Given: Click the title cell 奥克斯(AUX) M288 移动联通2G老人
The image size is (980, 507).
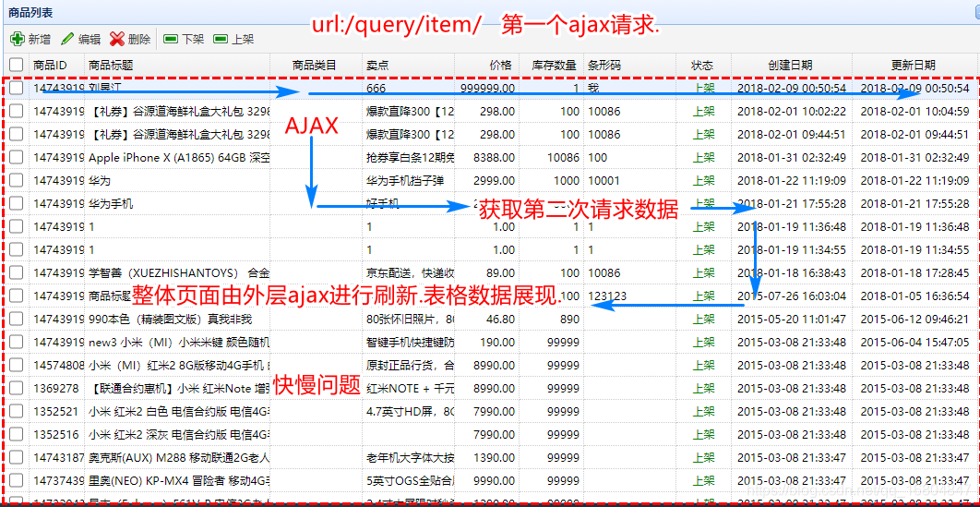Looking at the screenshot, I should click(x=179, y=458).
